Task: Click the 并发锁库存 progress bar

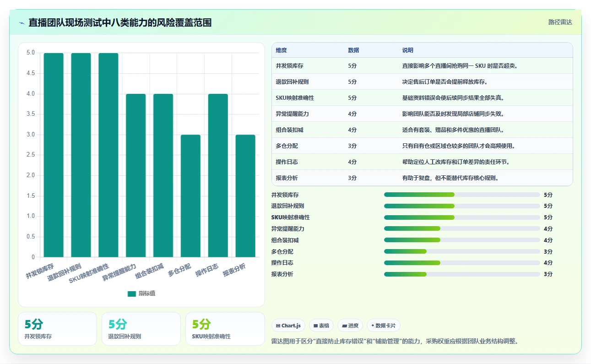Action: click(462, 195)
